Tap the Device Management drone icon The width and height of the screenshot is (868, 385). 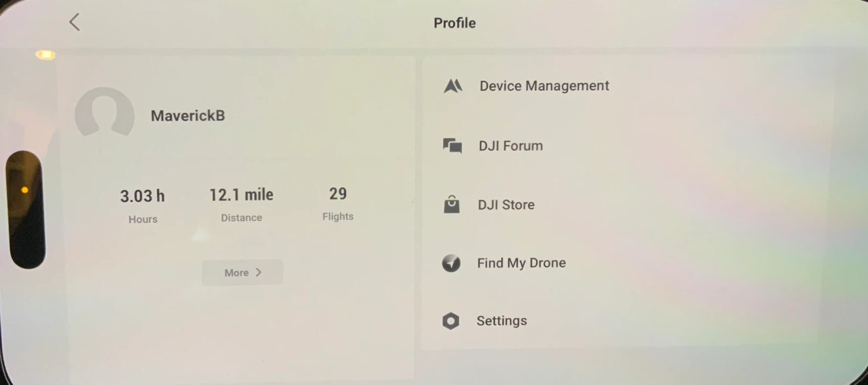pos(453,86)
